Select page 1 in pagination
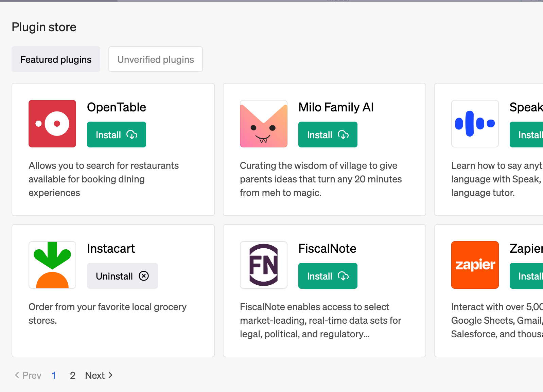The image size is (543, 392). coord(54,375)
